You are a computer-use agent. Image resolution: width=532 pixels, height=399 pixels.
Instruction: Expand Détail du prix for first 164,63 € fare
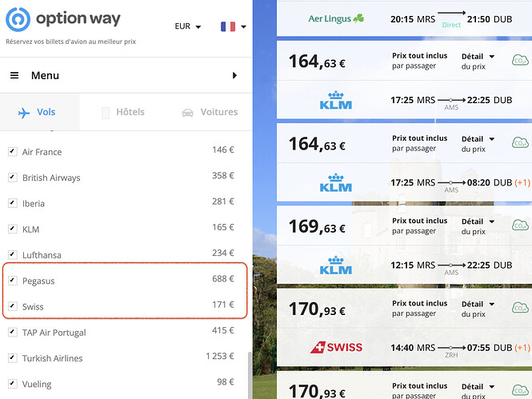[x=478, y=62]
